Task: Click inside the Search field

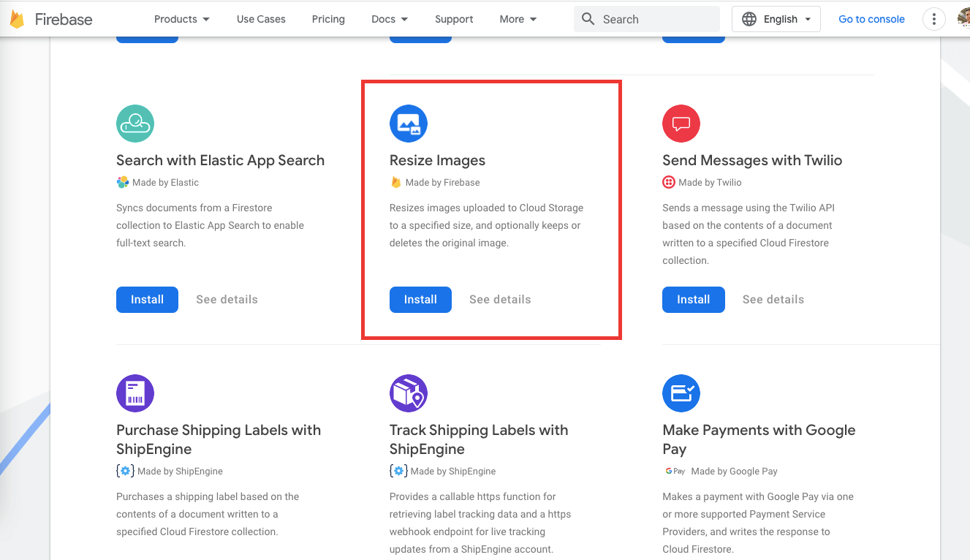Action: coord(647,19)
